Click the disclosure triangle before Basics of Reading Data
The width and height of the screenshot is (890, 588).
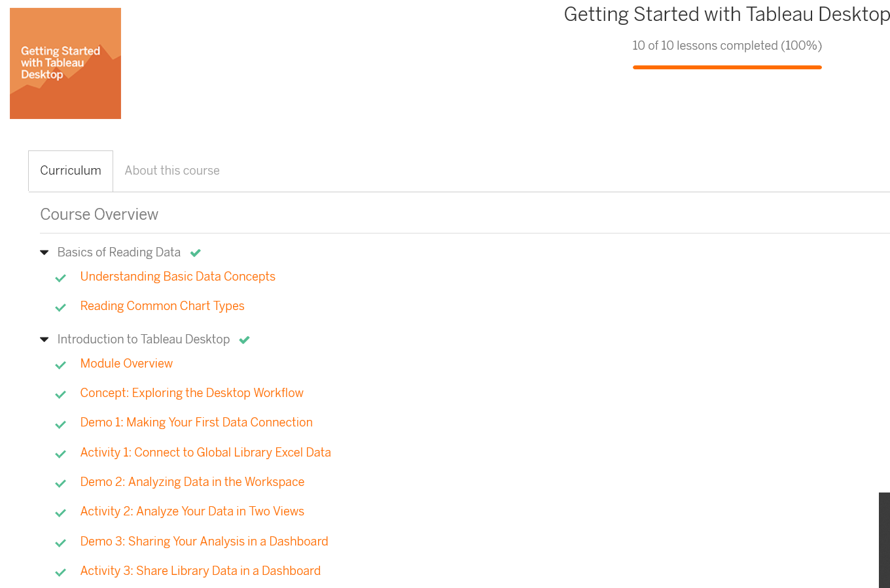[x=44, y=252]
